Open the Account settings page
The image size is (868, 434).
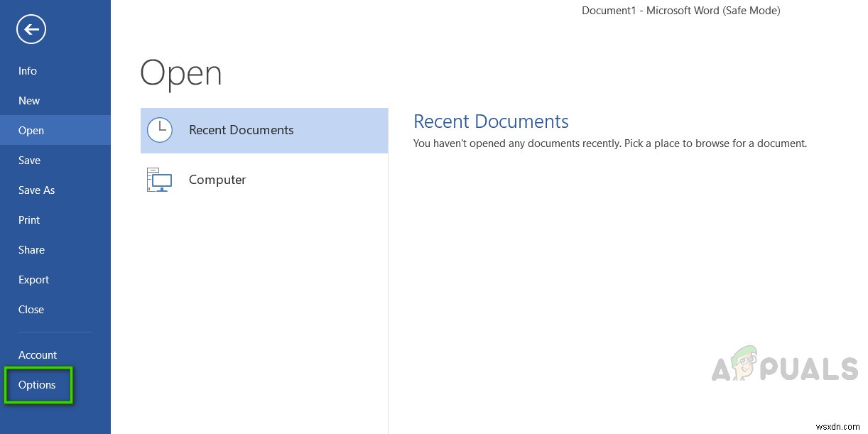coord(38,354)
